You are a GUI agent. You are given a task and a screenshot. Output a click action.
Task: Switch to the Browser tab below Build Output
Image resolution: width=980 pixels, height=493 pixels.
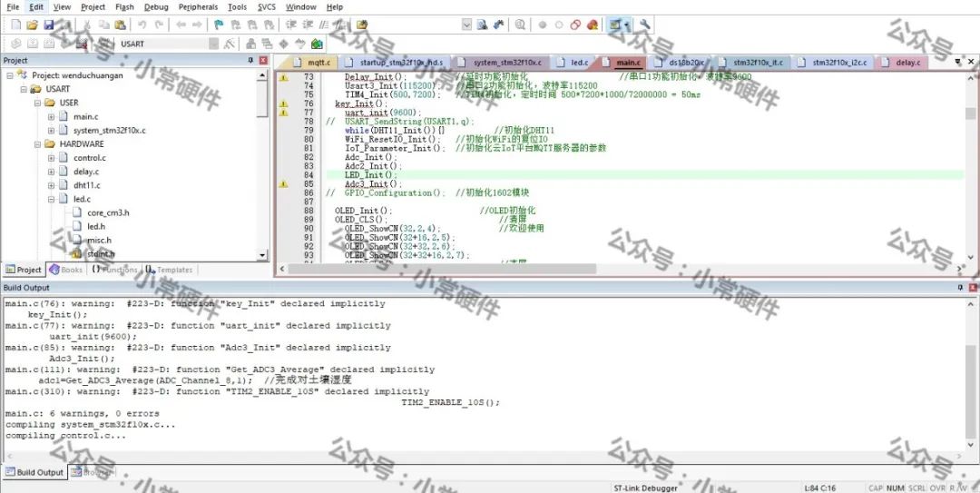(92, 472)
